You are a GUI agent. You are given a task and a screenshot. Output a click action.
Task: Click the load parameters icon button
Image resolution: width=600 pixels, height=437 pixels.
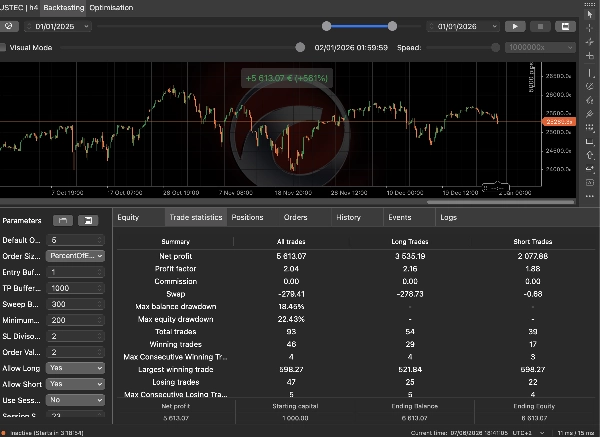[63, 220]
